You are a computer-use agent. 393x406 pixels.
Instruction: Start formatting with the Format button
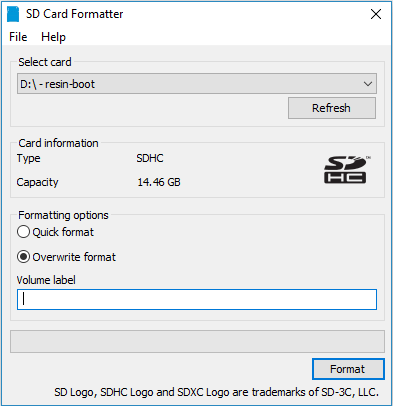click(348, 369)
